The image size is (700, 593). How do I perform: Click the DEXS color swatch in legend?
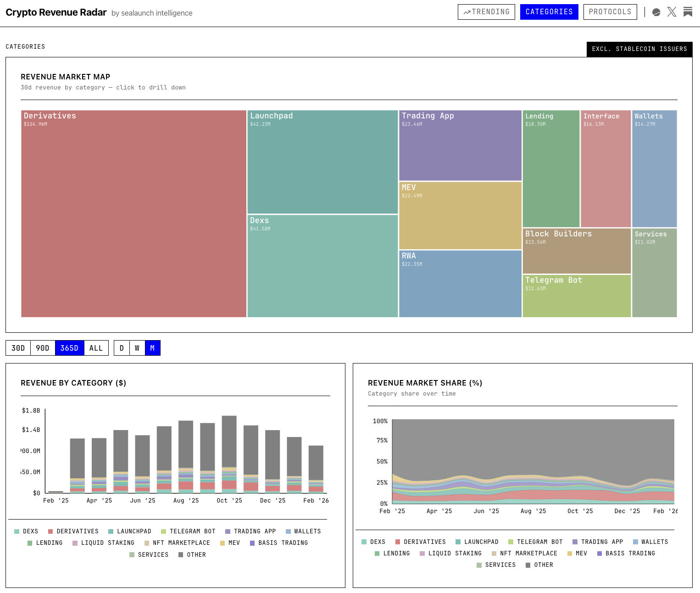pyautogui.click(x=17, y=531)
